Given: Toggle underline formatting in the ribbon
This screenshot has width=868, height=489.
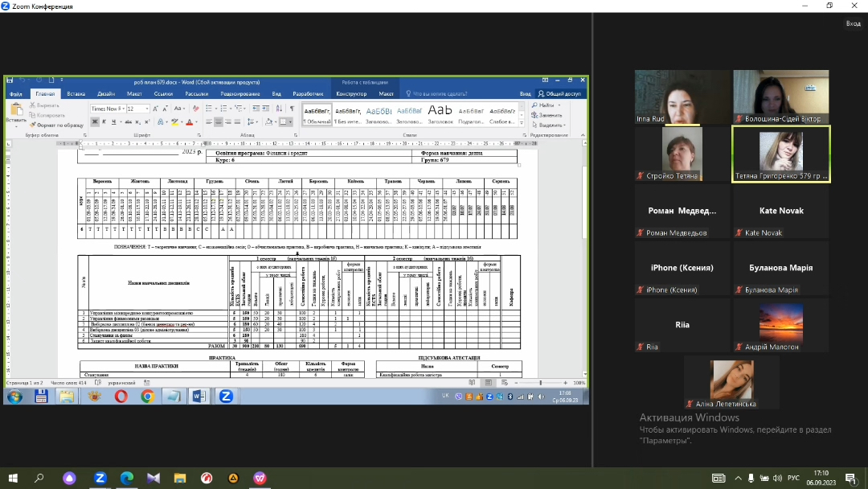Looking at the screenshot, I should point(112,122).
